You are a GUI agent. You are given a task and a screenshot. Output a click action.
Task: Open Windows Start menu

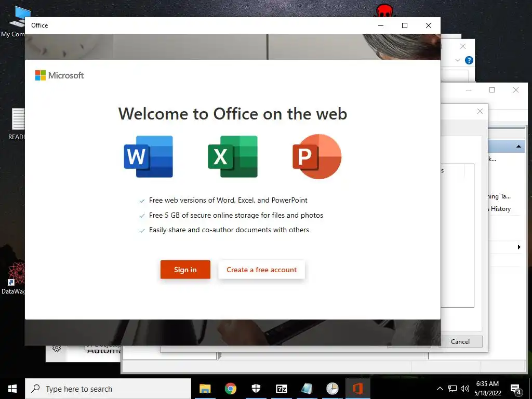pyautogui.click(x=12, y=389)
